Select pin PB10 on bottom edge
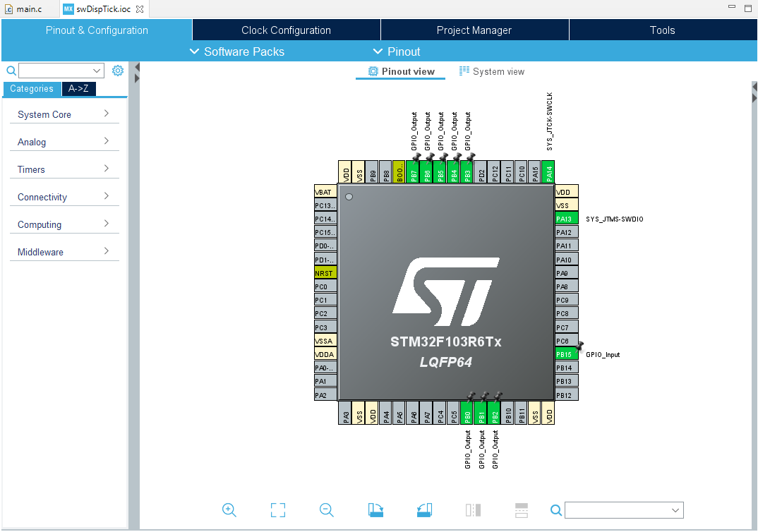This screenshot has width=758, height=532. click(508, 413)
